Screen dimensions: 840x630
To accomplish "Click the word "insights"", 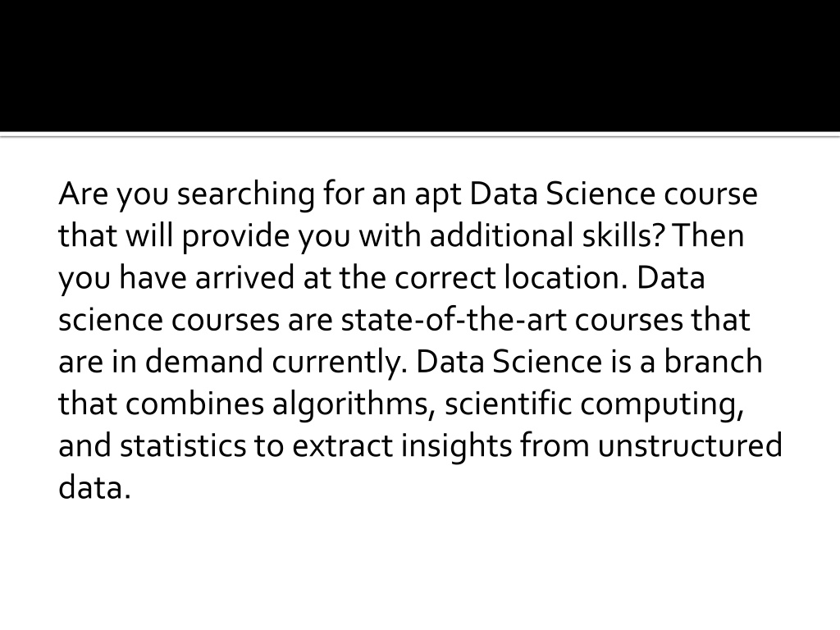I will click(456, 447).
